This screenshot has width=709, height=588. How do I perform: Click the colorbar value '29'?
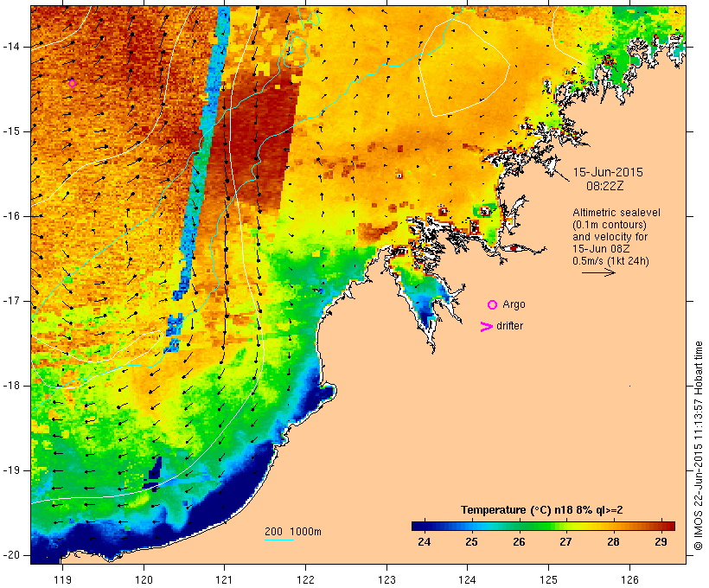click(661, 542)
